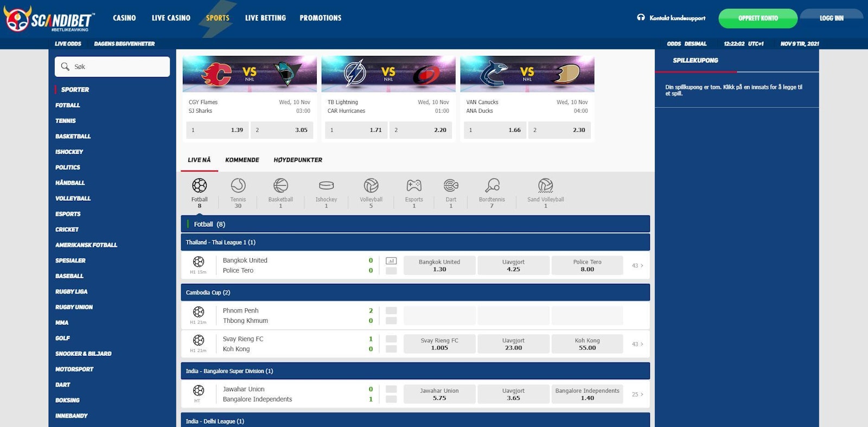Viewport: 868px width, 427px height.
Task: Click the Søk search field
Action: click(x=112, y=67)
